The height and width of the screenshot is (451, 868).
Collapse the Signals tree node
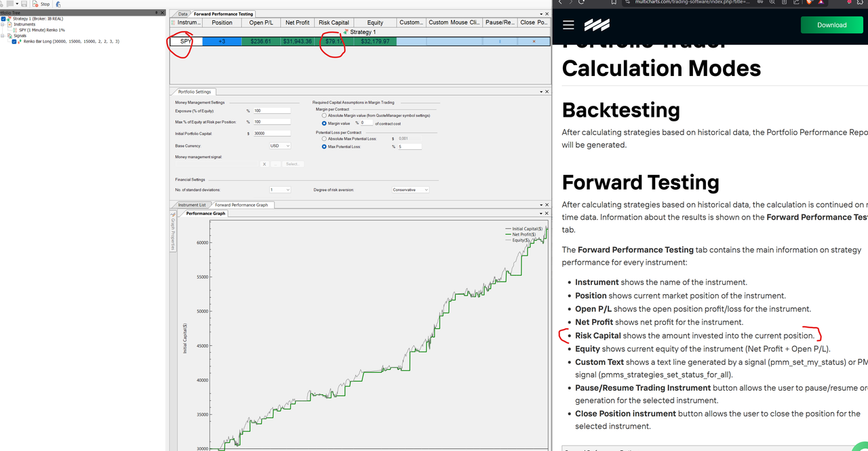coord(3,36)
